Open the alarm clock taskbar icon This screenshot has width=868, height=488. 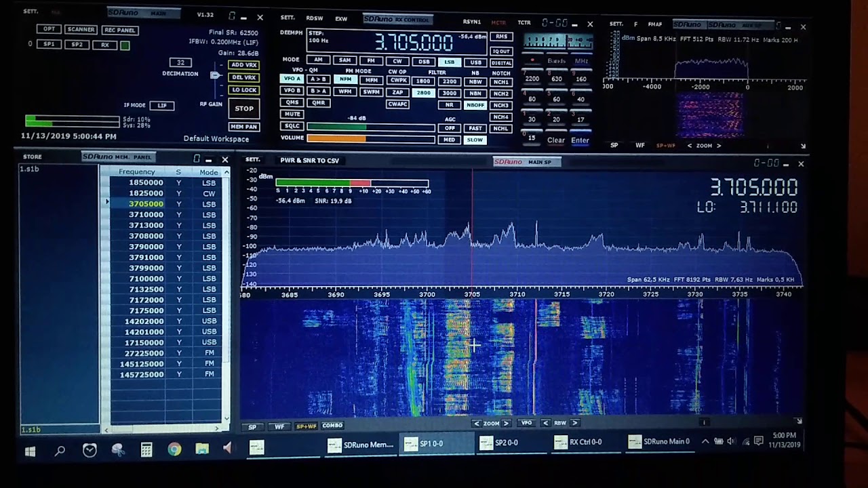pyautogui.click(x=90, y=449)
